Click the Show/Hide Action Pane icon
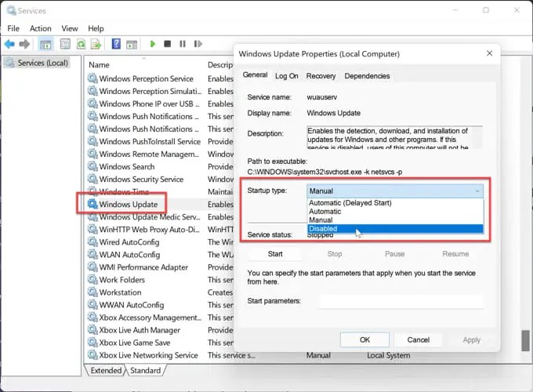Image resolution: width=533 pixels, height=392 pixels. [x=132, y=44]
